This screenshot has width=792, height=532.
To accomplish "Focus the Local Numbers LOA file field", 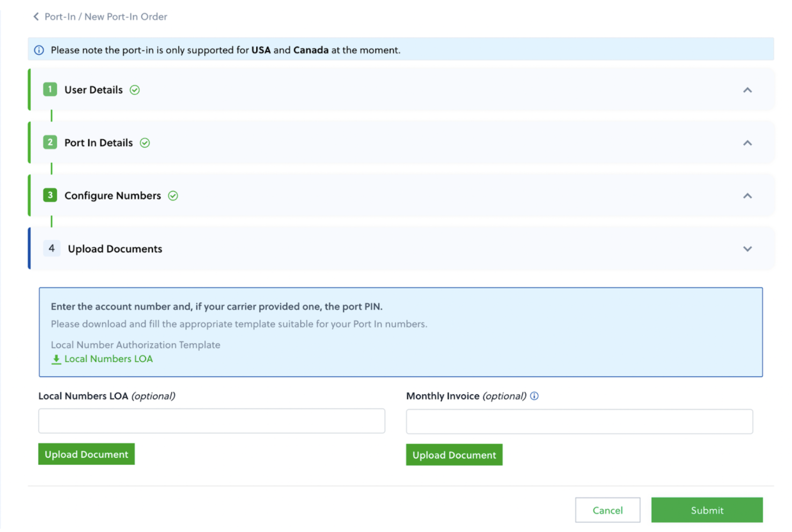I will [x=212, y=421].
